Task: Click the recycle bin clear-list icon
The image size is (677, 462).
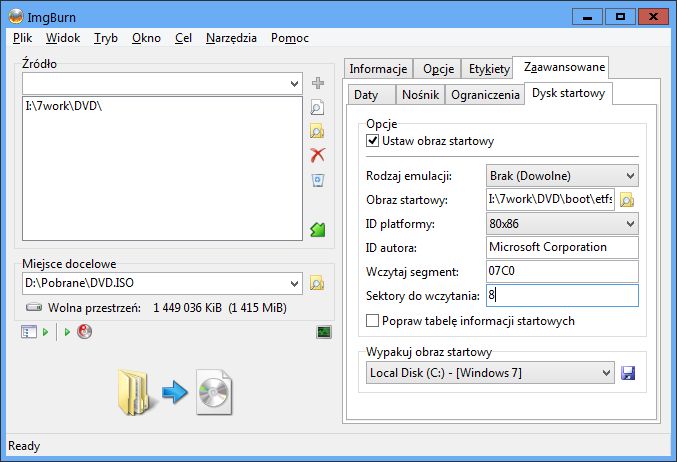Action: [x=318, y=180]
